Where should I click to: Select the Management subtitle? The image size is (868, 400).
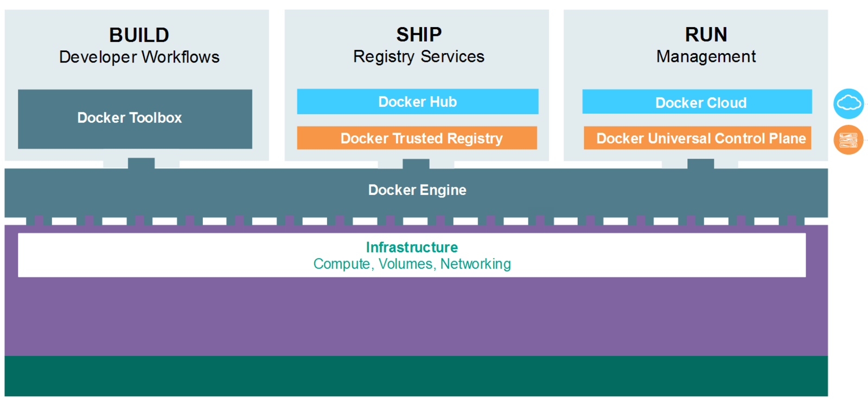click(x=706, y=56)
